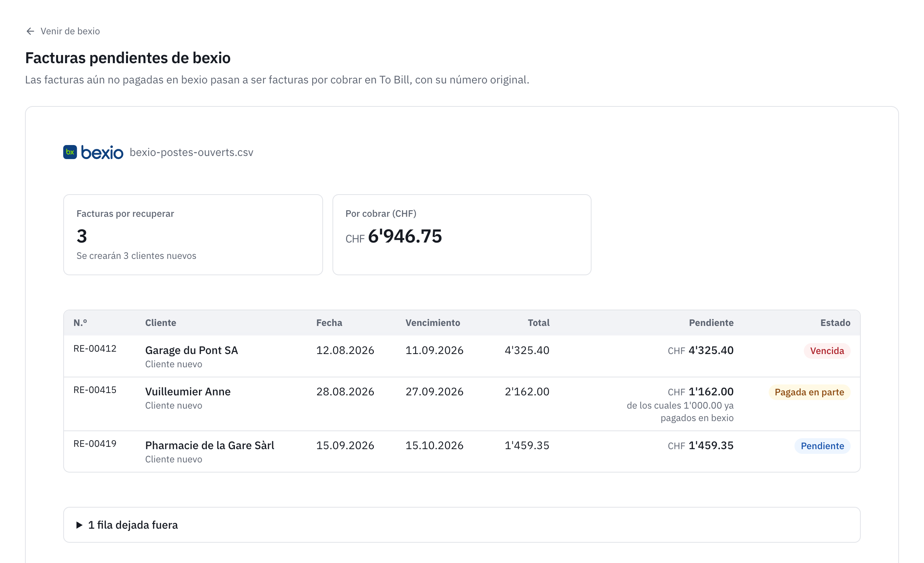924x563 pixels.
Task: Select invoice number RE-00415
Action: coord(95,390)
